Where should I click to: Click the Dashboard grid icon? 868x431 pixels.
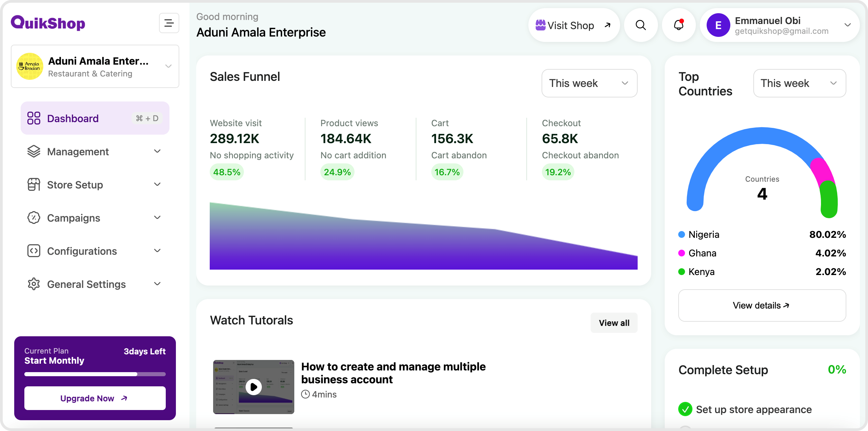(x=34, y=118)
